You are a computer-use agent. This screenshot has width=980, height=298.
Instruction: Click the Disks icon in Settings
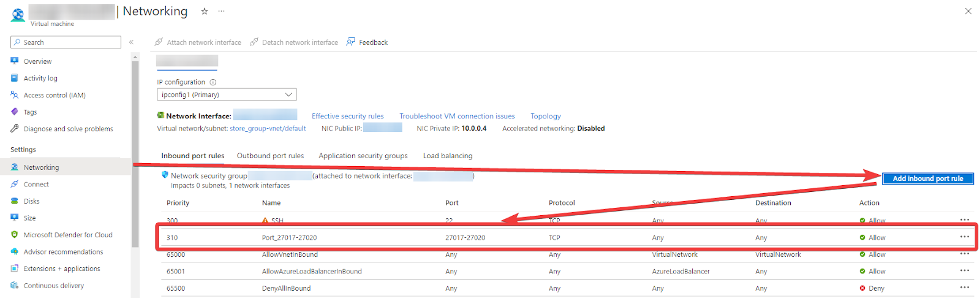pos(15,201)
